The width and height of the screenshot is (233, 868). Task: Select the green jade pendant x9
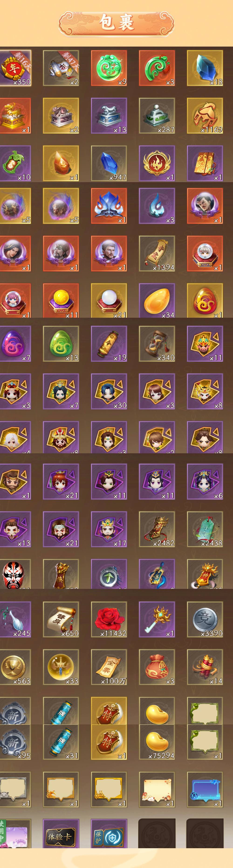click(109, 68)
